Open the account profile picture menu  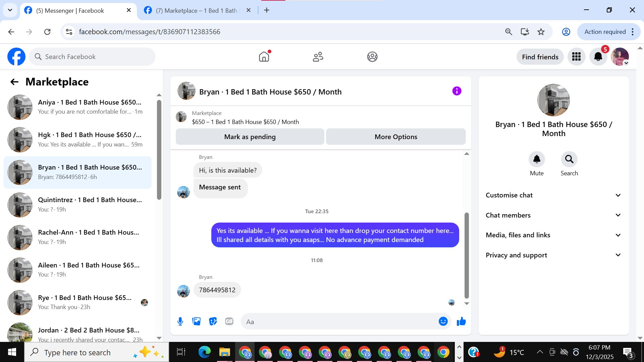620,57
